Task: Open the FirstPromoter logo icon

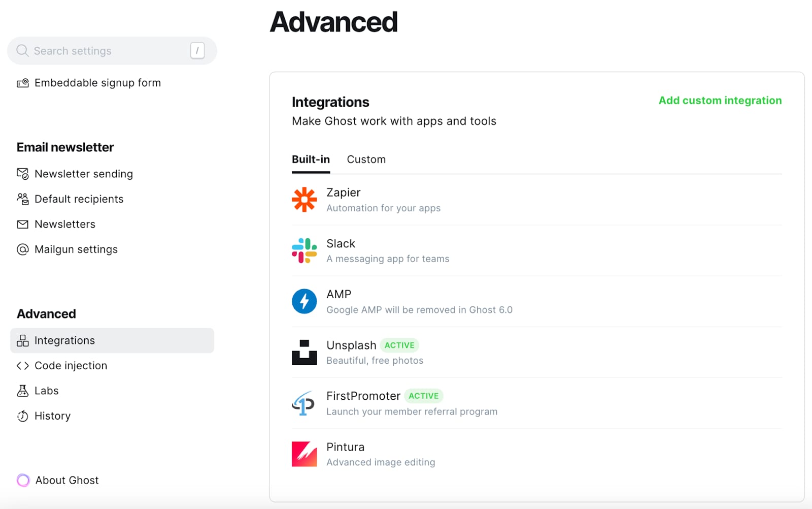Action: tap(304, 403)
